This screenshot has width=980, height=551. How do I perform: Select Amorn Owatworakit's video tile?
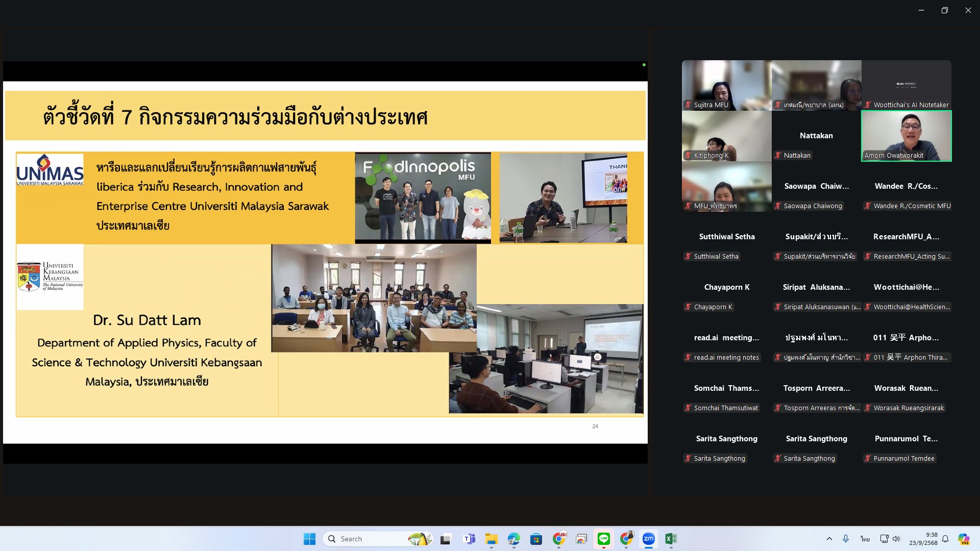pyautogui.click(x=906, y=136)
